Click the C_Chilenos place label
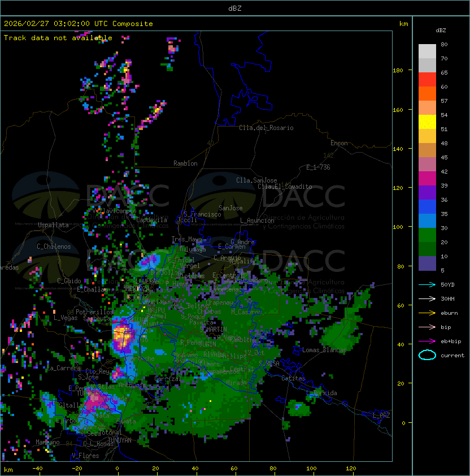This screenshot has height=476, width=470. [x=54, y=246]
